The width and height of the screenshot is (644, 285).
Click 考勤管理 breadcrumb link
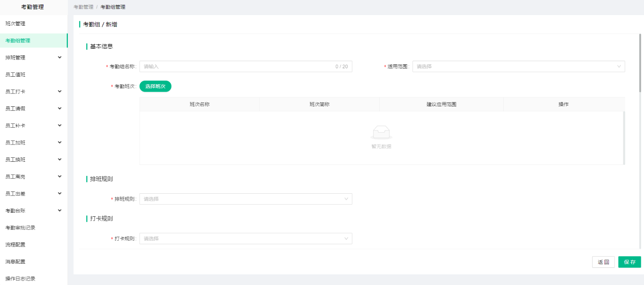click(x=83, y=7)
